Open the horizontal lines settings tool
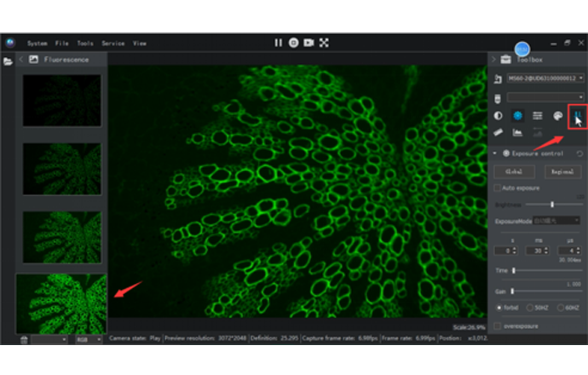 coord(538,116)
